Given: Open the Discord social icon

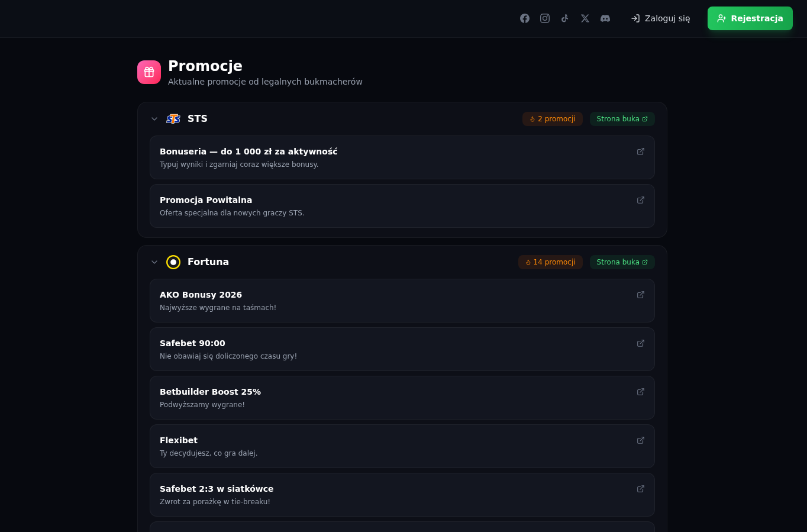Looking at the screenshot, I should point(605,18).
